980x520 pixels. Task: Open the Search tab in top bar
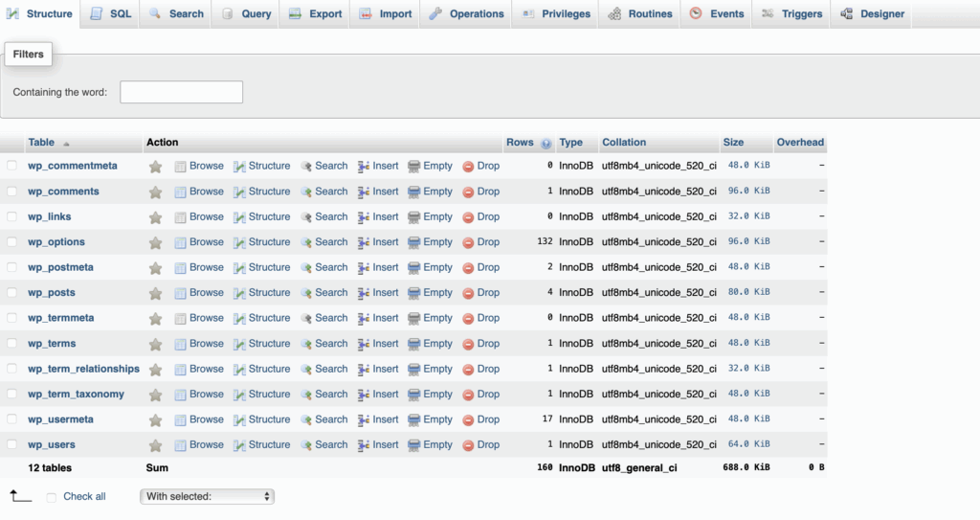click(176, 13)
